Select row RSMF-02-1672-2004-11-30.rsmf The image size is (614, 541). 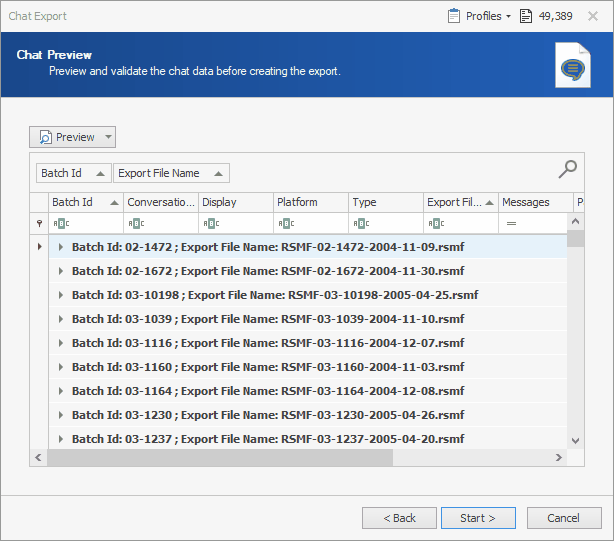pyautogui.click(x=308, y=271)
